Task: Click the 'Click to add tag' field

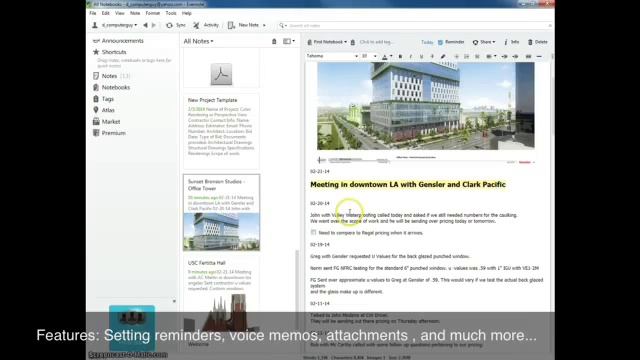Action: point(376,42)
